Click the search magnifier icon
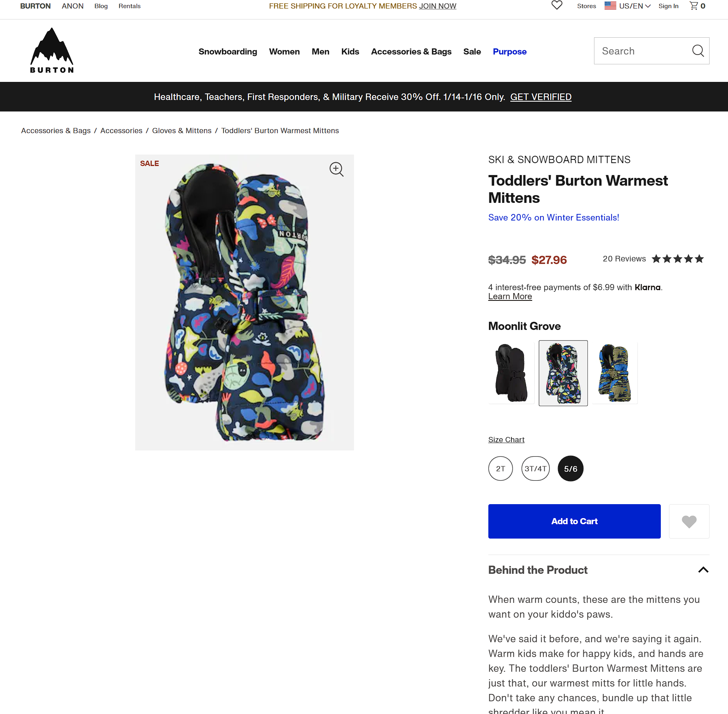Image resolution: width=728 pixels, height=714 pixels. tap(698, 51)
